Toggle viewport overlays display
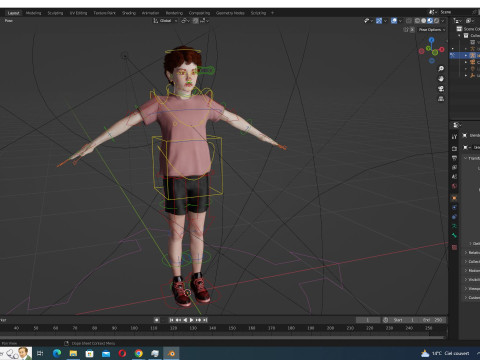The image size is (480, 360). 394,21
